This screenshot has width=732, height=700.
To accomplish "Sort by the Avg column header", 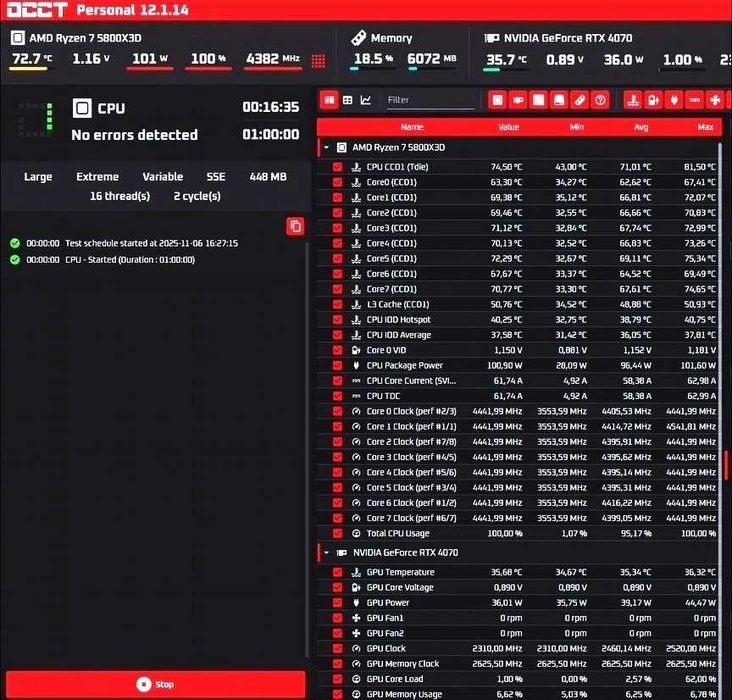I will 641,127.
